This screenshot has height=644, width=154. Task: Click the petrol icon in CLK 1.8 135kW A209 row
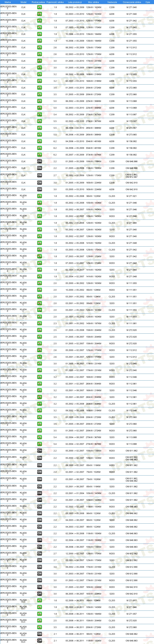point(40,34)
